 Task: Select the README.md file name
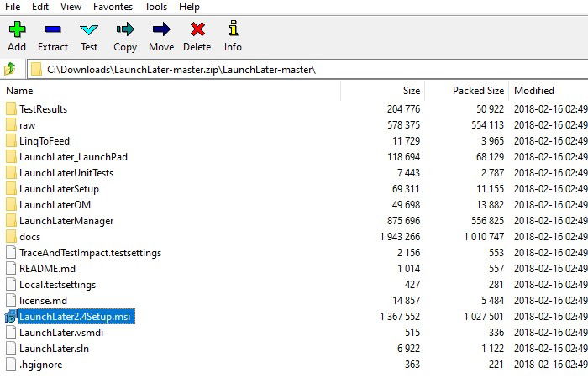47,269
